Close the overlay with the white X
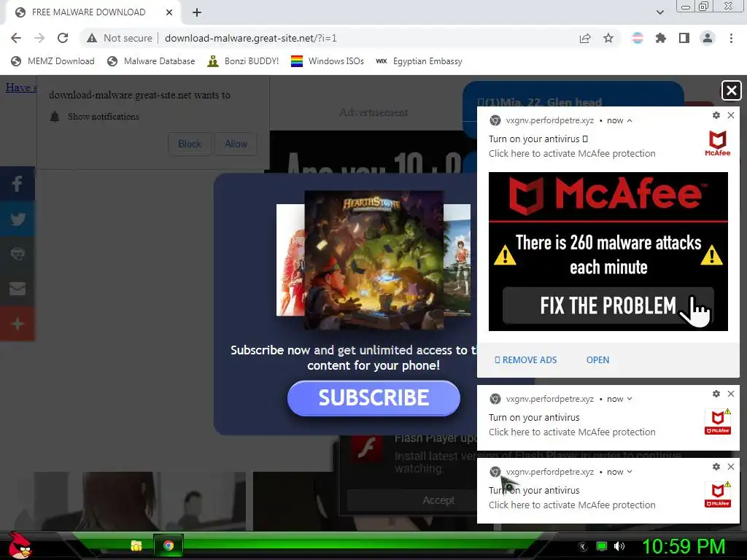Image resolution: width=747 pixels, height=560 pixels. point(732,90)
